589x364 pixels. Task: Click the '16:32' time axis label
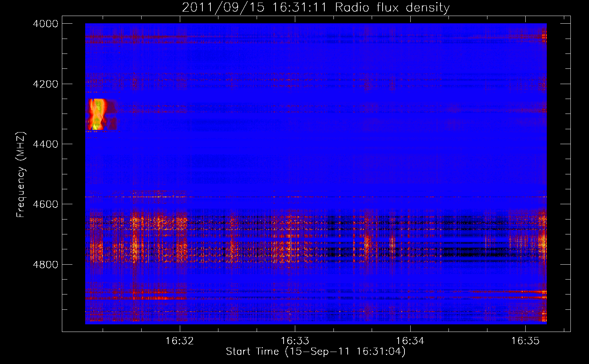[x=179, y=341]
